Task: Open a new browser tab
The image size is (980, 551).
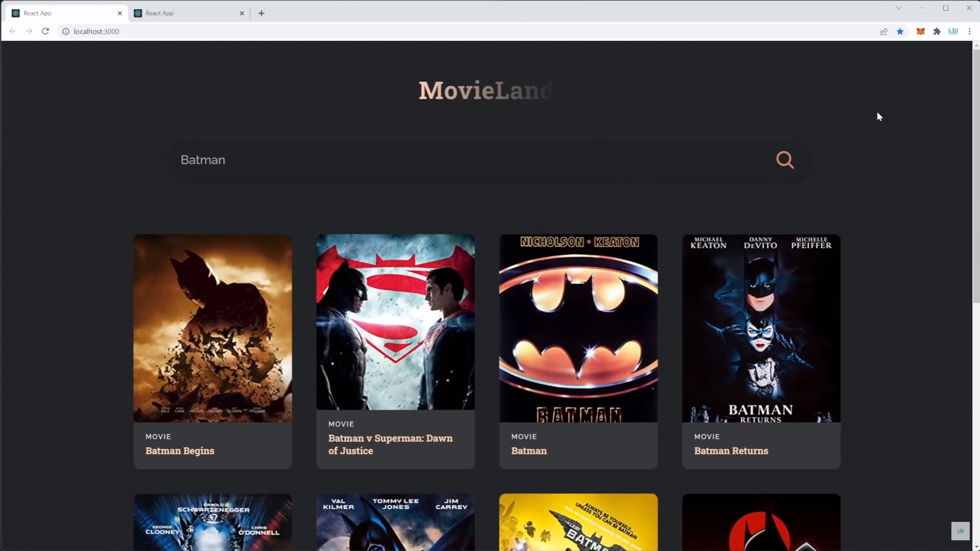Action: click(261, 13)
